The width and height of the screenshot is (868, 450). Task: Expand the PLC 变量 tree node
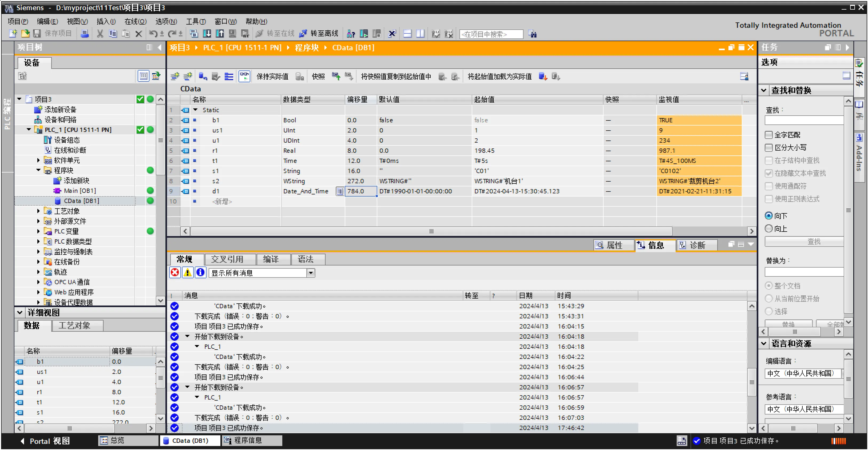38,231
